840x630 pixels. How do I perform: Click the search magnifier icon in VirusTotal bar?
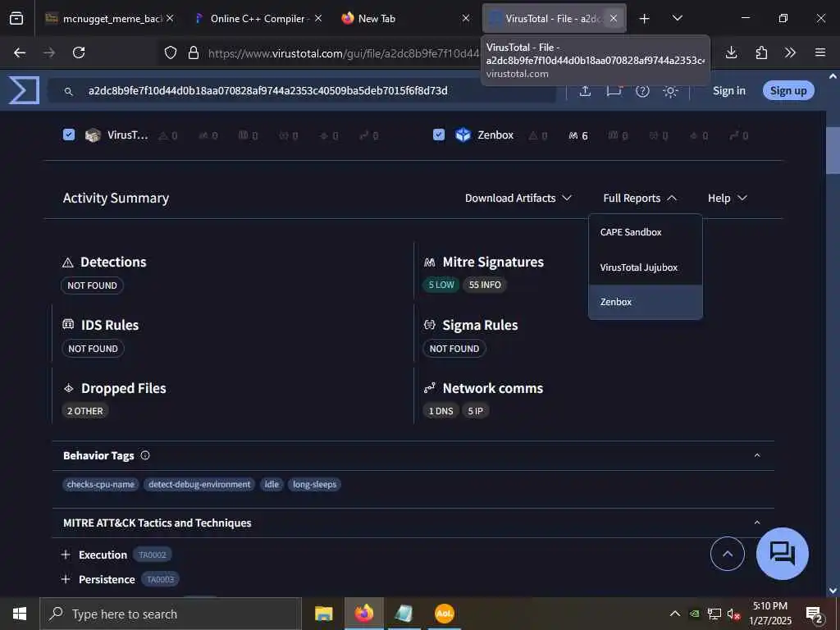[x=69, y=92]
